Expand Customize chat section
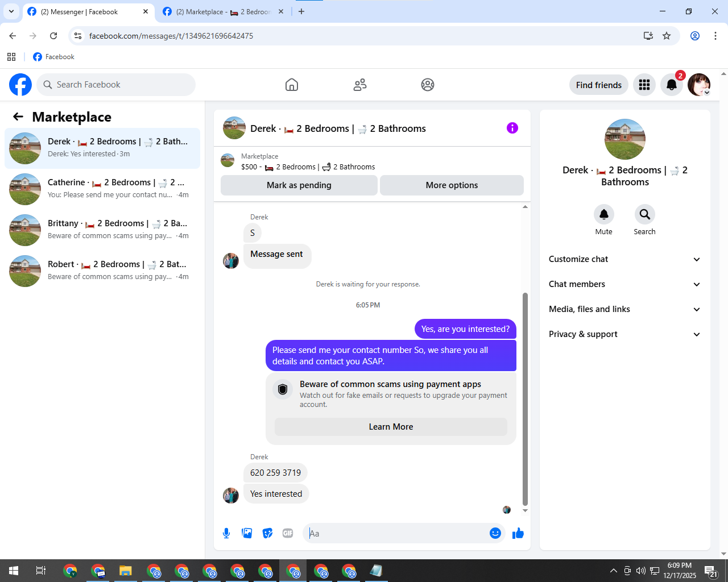728x582 pixels. 625,259
